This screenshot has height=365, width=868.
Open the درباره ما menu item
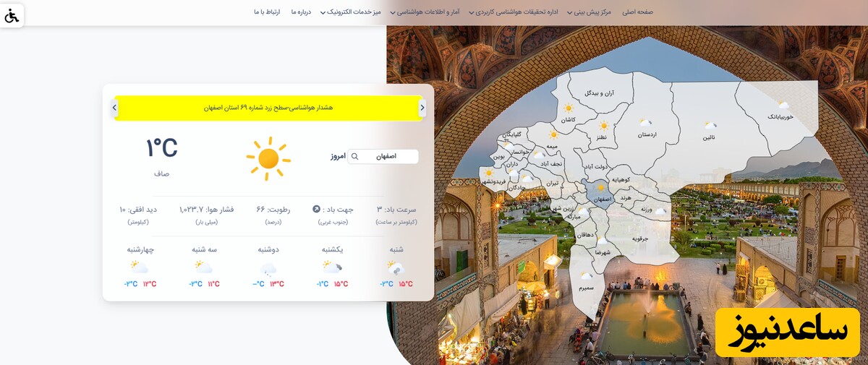[301, 12]
